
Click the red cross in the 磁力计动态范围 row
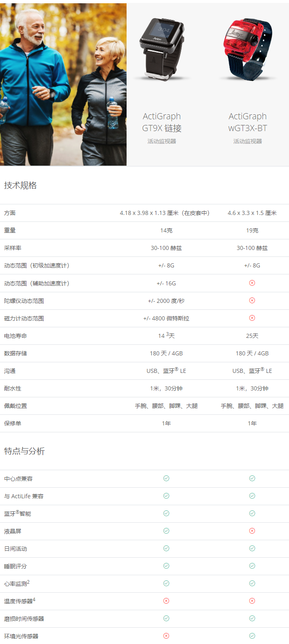coord(252,318)
